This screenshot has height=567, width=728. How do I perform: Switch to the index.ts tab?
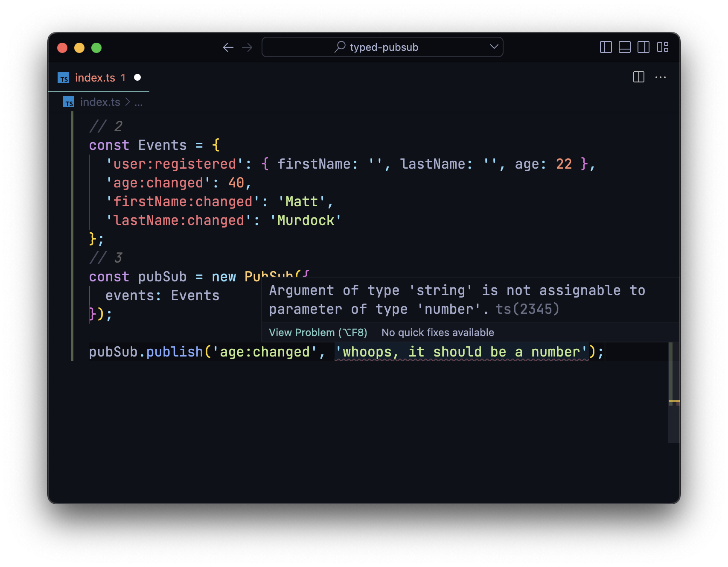click(95, 78)
